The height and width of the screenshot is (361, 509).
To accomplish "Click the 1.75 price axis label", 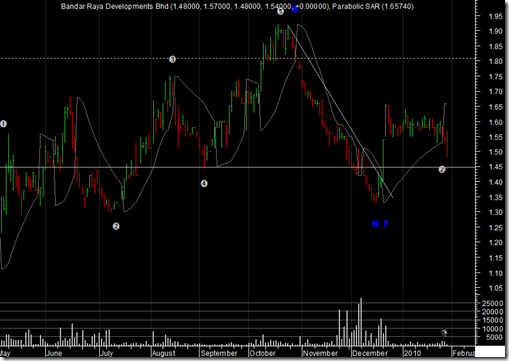I will click(496, 77).
